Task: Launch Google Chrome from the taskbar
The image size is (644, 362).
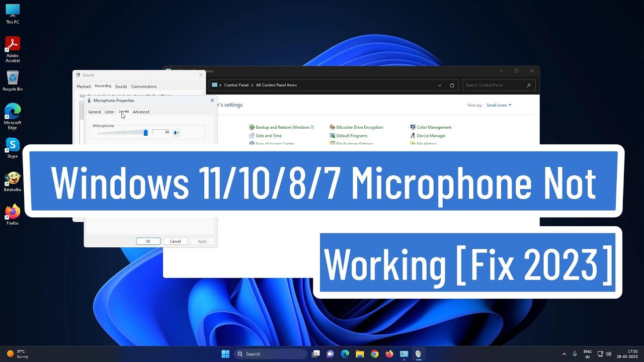Action: click(374, 354)
